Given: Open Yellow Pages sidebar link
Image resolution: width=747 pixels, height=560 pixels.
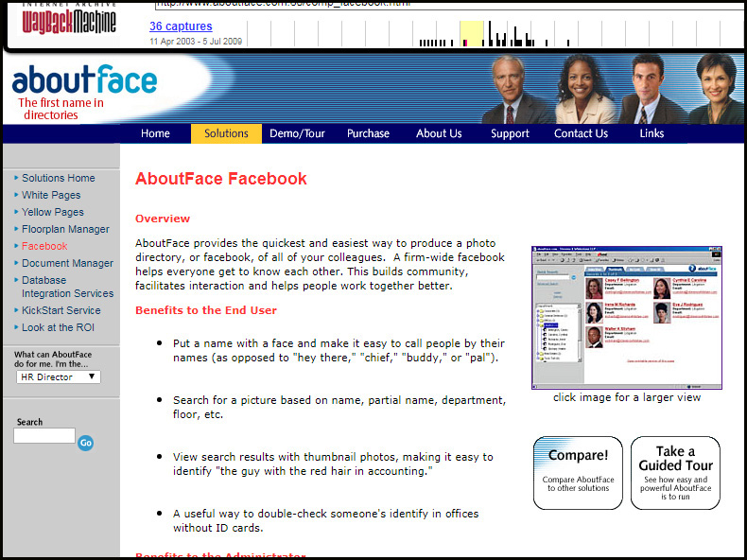Looking at the screenshot, I should coord(52,212).
